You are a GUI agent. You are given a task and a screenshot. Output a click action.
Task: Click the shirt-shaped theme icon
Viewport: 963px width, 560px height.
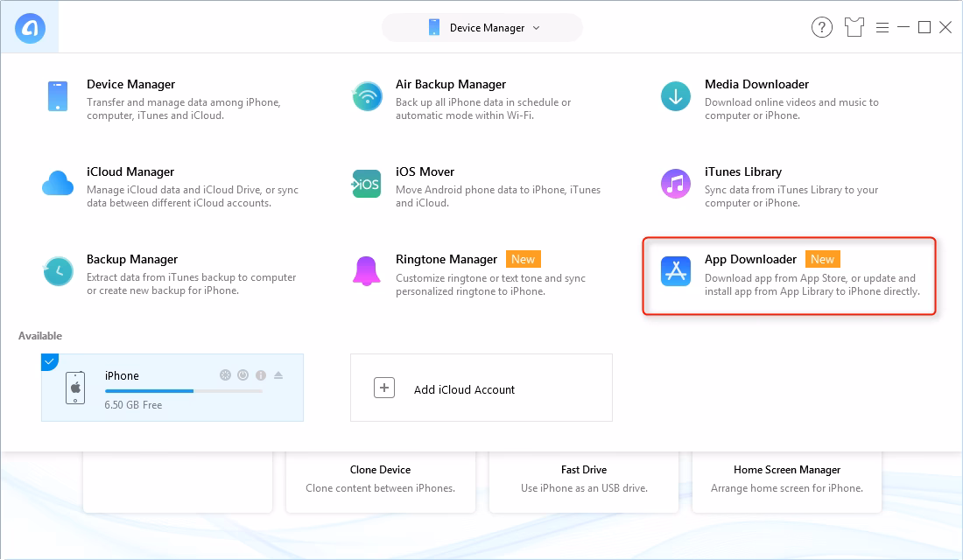click(x=854, y=27)
